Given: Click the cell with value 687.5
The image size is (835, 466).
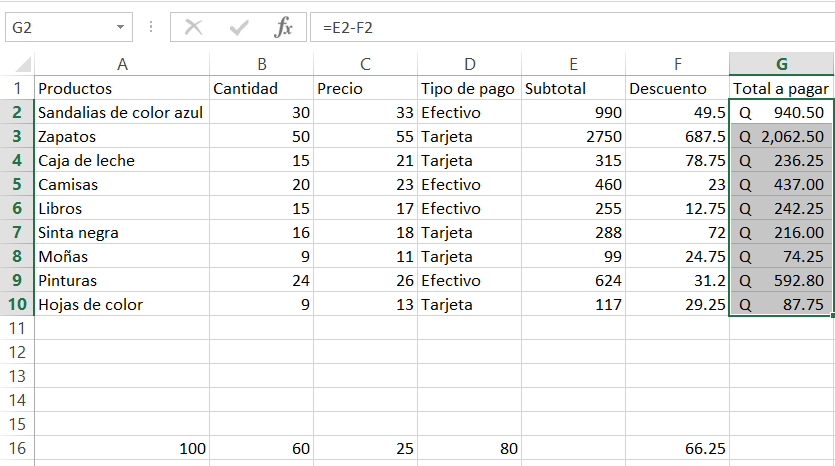Looking at the screenshot, I should pos(677,136).
